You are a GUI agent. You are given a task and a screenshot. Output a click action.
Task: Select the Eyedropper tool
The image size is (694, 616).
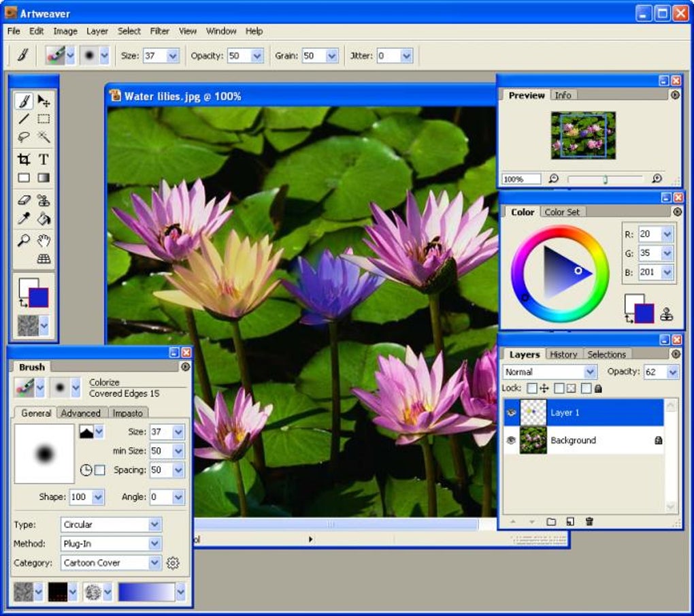pos(24,218)
